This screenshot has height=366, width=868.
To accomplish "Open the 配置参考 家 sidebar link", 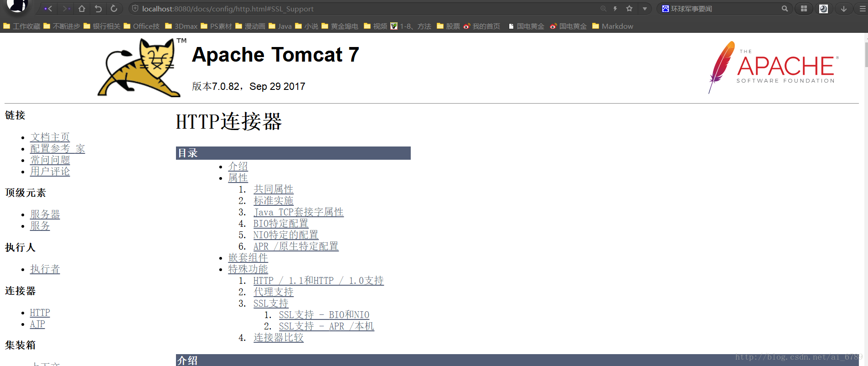I will 57,149.
